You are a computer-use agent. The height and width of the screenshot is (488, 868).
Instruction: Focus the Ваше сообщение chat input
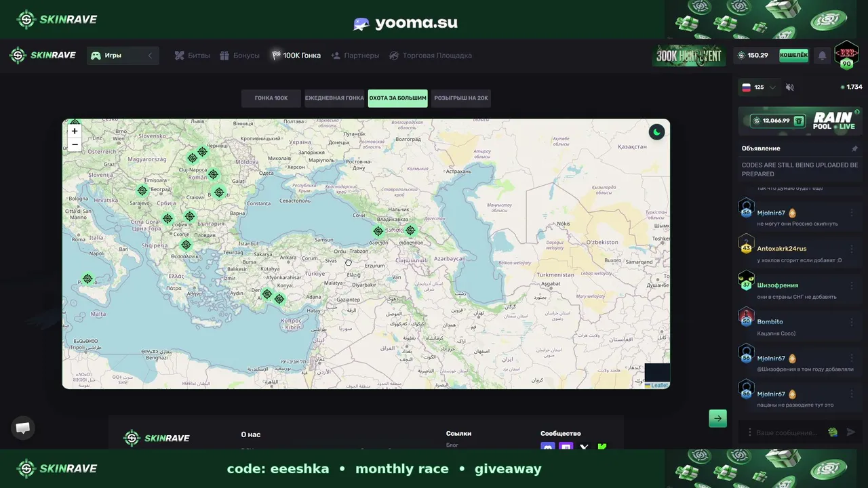point(788,432)
